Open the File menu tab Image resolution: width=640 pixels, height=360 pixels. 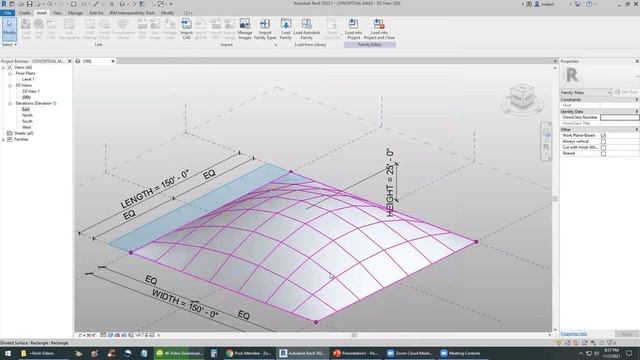[x=8, y=13]
